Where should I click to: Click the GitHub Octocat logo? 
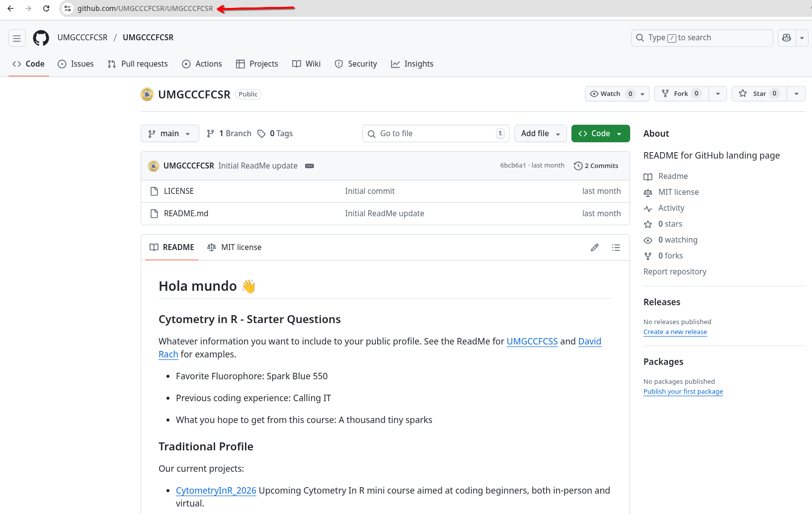(x=41, y=38)
